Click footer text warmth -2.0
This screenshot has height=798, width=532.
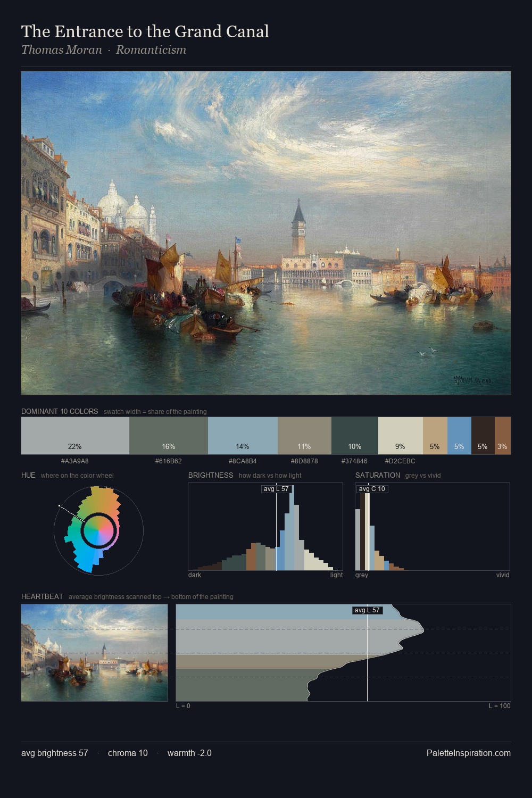189,753
